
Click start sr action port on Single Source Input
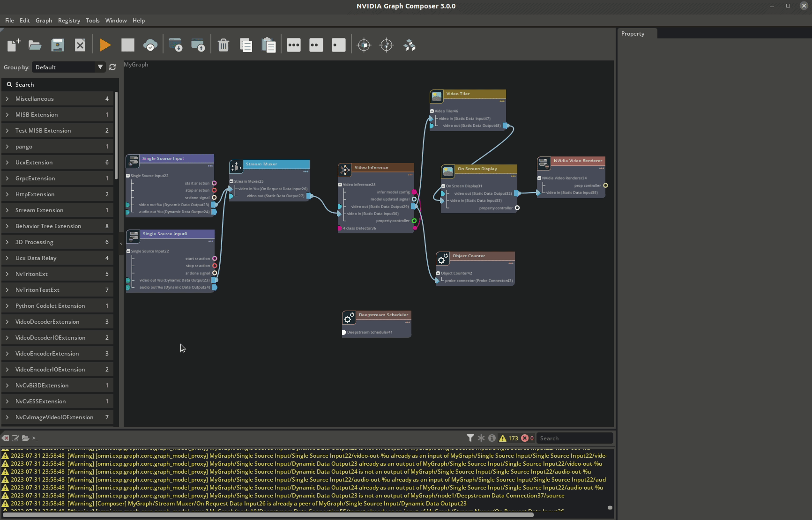coord(214,183)
